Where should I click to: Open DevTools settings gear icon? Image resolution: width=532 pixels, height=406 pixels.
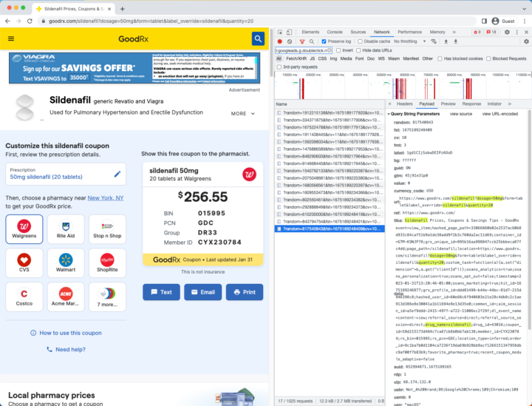click(x=507, y=32)
